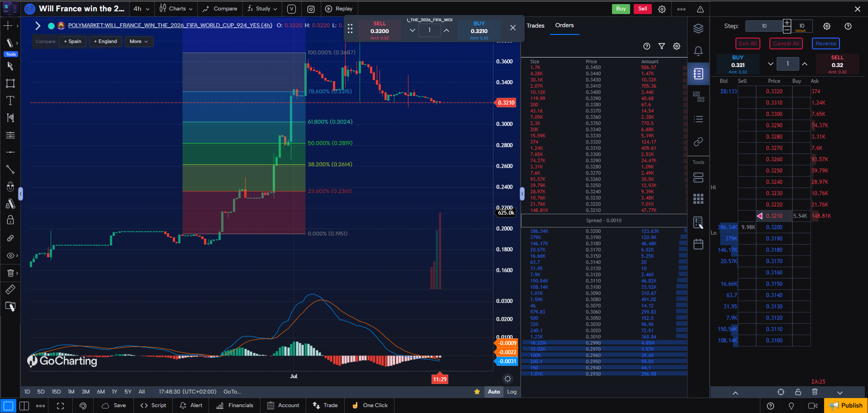Click the camera snapshot icon

click(311, 9)
